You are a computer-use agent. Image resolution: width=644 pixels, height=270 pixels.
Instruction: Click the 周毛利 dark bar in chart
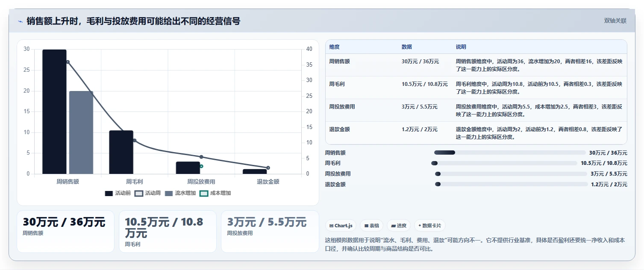coord(121,152)
